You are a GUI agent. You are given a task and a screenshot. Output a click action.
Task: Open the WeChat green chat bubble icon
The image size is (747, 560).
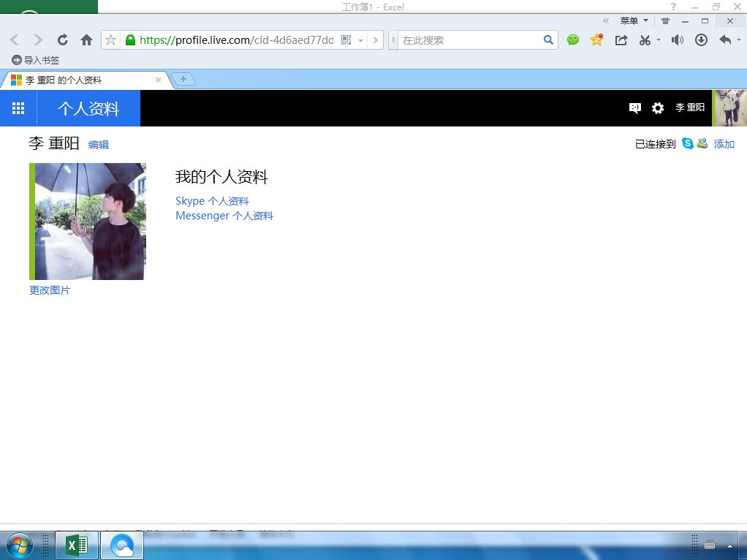pos(573,40)
